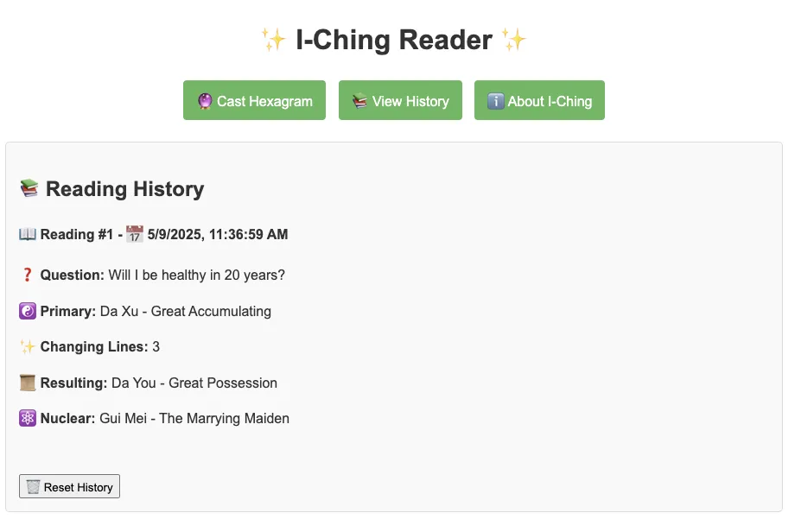The width and height of the screenshot is (795, 532).
Task: Click the atom icon beside Nuclear
Action: [28, 419]
